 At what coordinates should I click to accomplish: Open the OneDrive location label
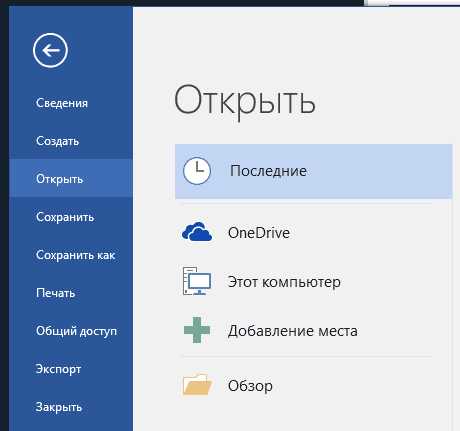(259, 233)
